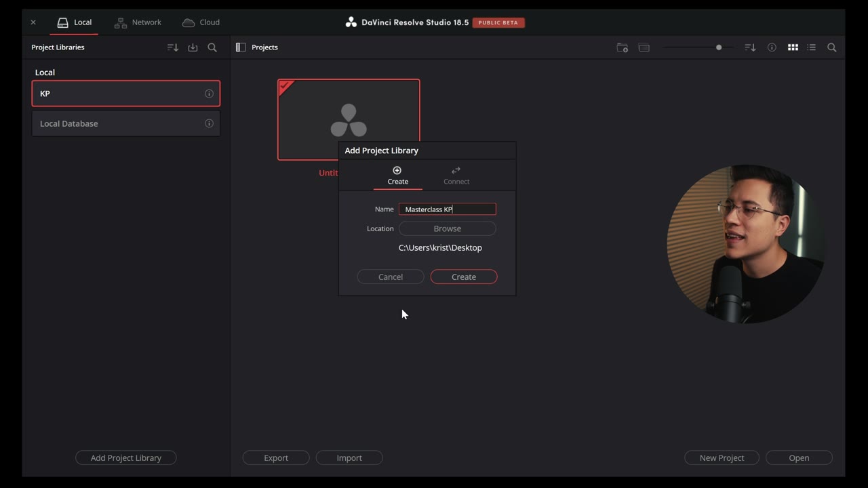Viewport: 868px width, 488px height.
Task: Select the Untitled project thumbnail
Action: point(349,120)
